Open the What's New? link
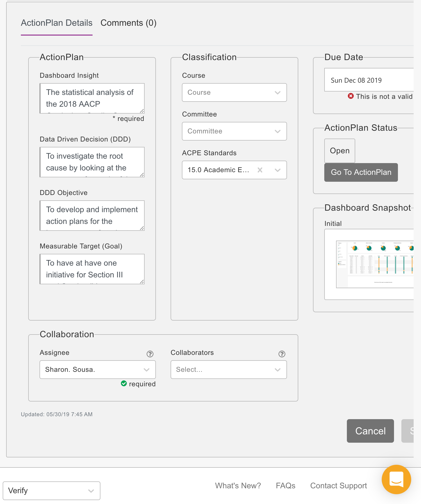 click(x=238, y=486)
